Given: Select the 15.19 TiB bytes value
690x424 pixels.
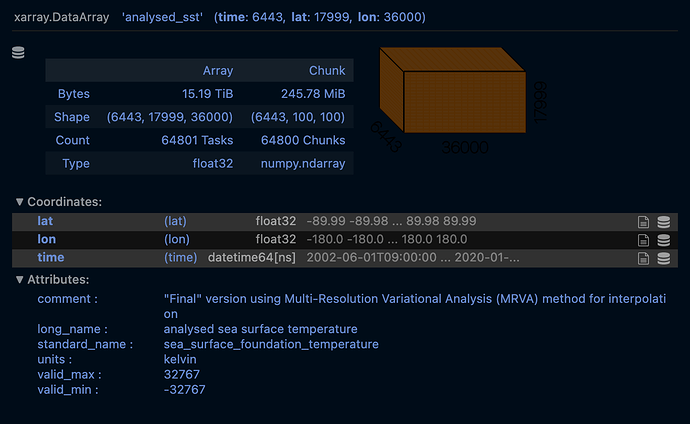Looking at the screenshot, I should (x=208, y=94).
